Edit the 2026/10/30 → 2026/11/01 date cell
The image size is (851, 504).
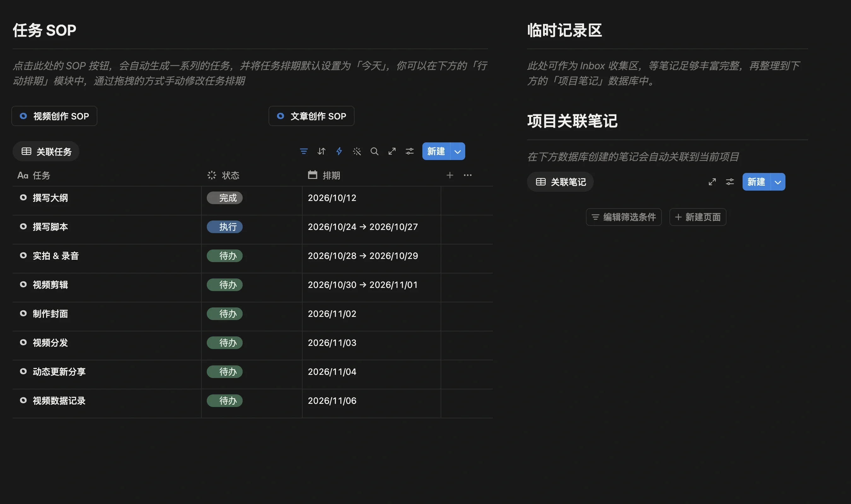tap(371, 287)
